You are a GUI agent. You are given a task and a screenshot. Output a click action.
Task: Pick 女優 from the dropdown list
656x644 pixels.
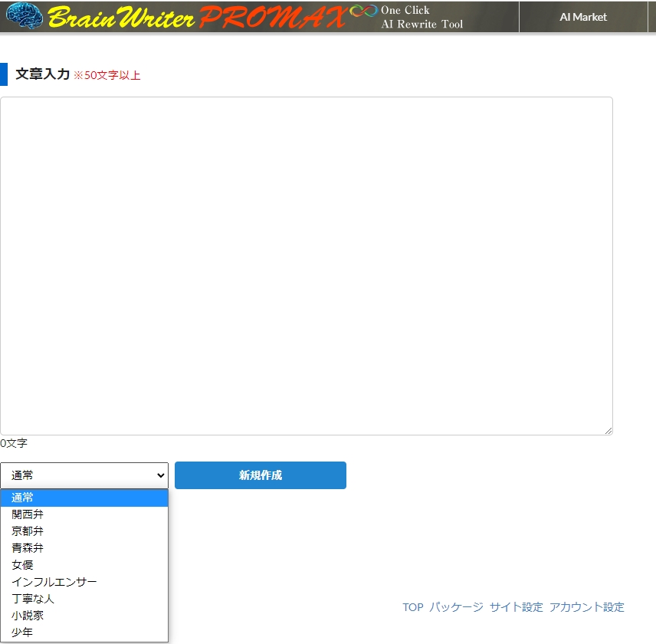23,565
